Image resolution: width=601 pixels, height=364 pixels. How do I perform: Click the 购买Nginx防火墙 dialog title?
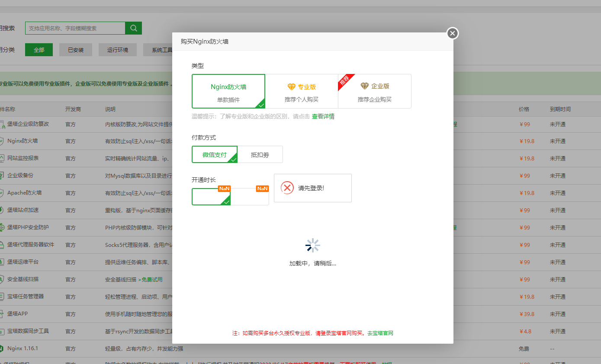[205, 42]
